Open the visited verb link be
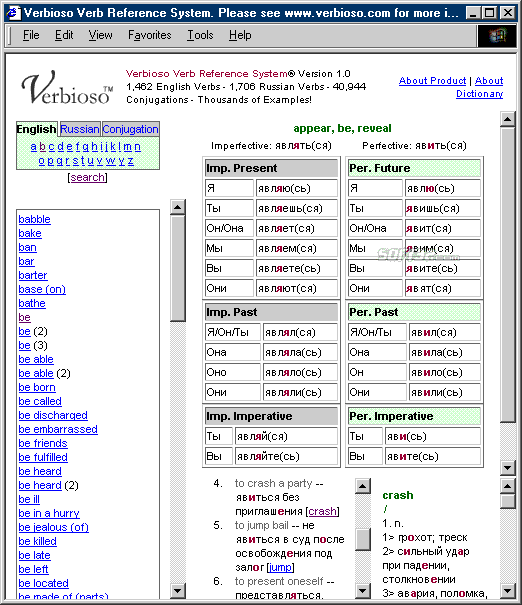Viewport: 522px width, 605px height. [24, 317]
